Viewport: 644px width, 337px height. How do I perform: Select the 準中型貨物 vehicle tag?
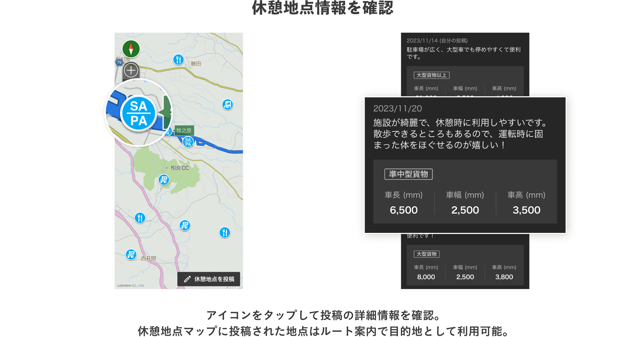(x=408, y=174)
